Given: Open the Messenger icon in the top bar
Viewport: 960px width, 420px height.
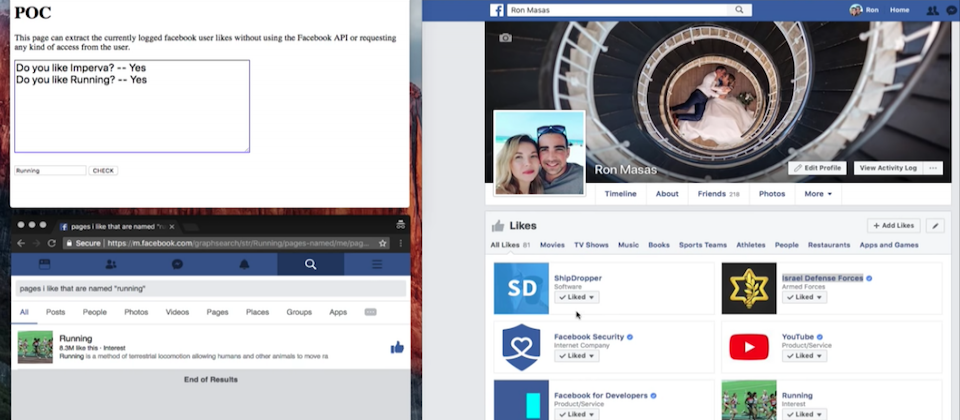Looking at the screenshot, I should 951,10.
